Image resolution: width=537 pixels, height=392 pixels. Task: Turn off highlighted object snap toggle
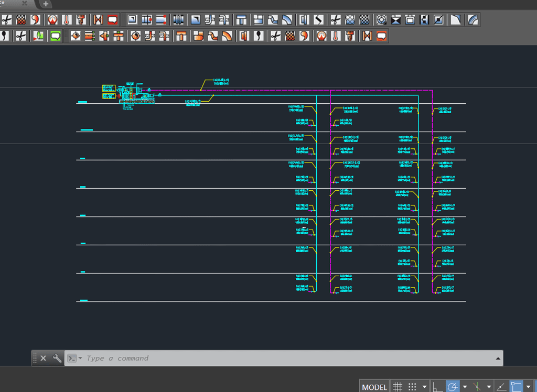(x=517, y=387)
